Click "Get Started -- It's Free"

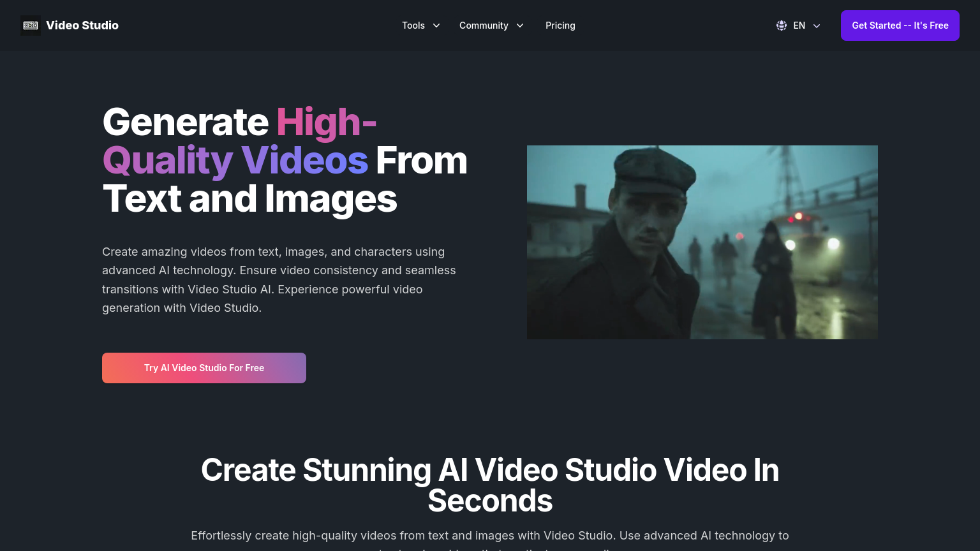click(900, 26)
